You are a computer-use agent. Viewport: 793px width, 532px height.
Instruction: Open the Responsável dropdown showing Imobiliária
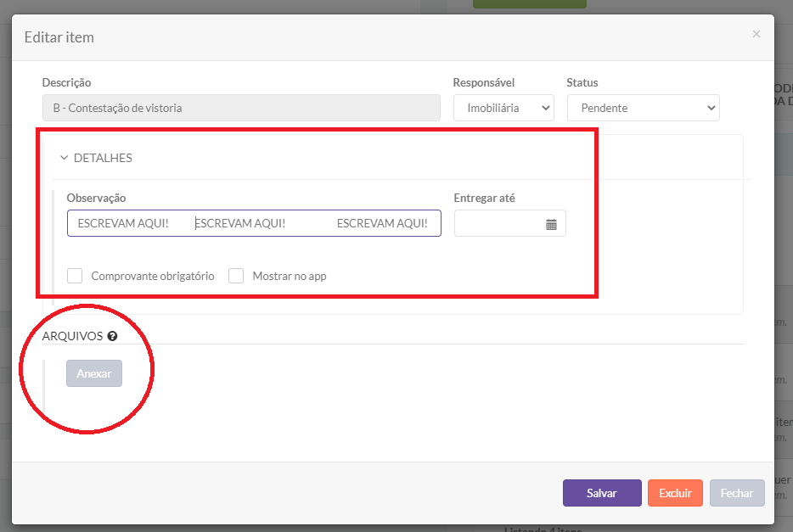coord(503,108)
